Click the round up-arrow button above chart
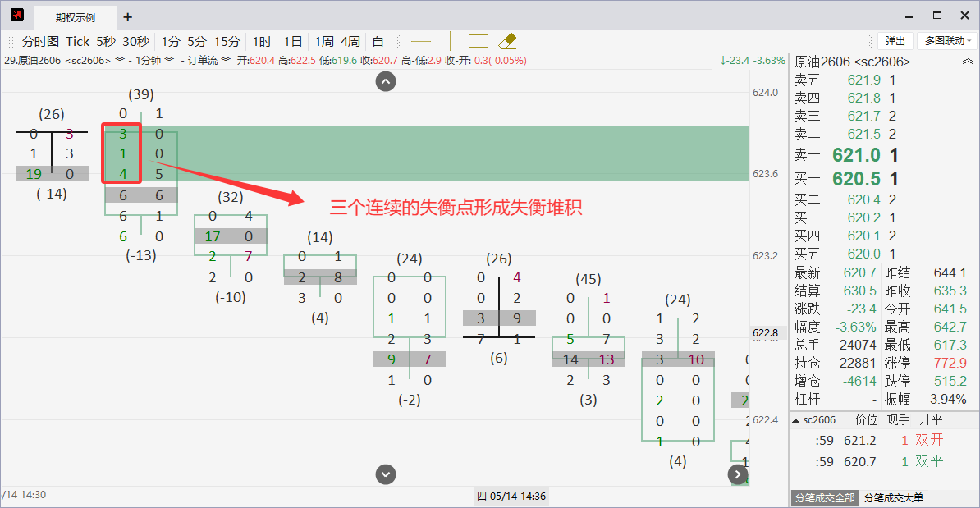The height and width of the screenshot is (508, 980). coord(386,81)
